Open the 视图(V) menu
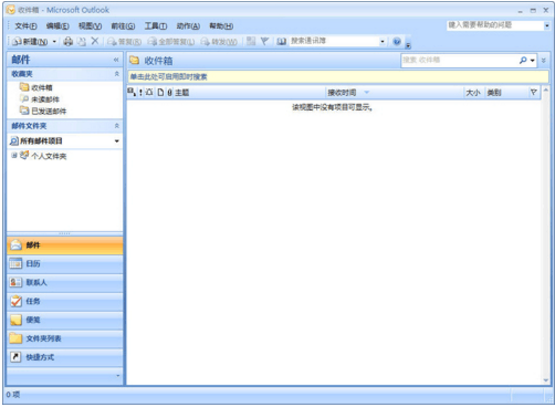Image resolution: width=556 pixels, height=406 pixels. pos(90,26)
